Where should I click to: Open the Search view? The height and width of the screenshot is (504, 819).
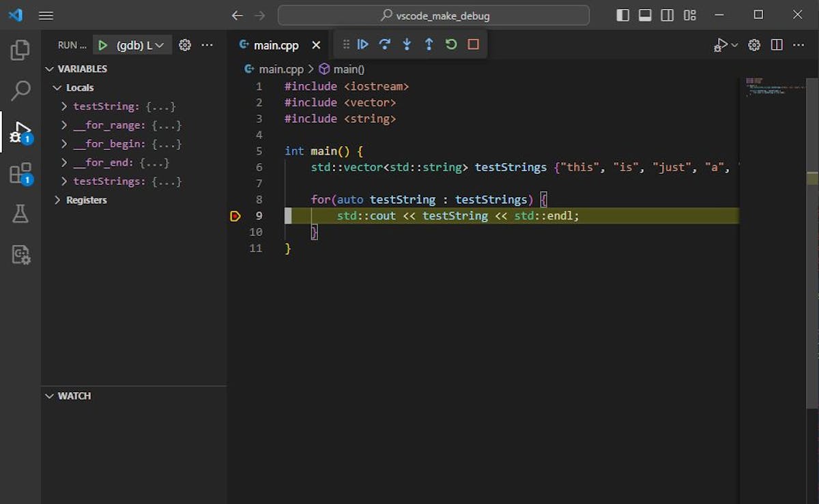coord(20,89)
